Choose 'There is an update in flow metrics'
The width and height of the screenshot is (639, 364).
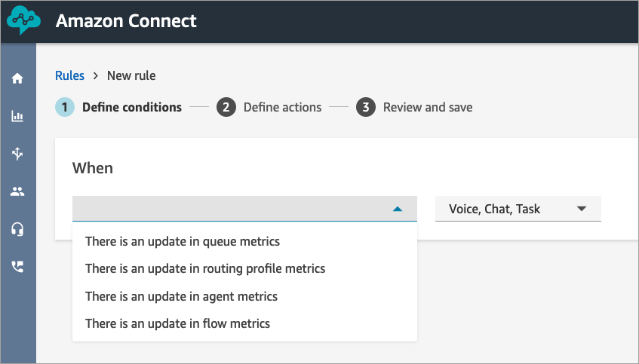[177, 323]
